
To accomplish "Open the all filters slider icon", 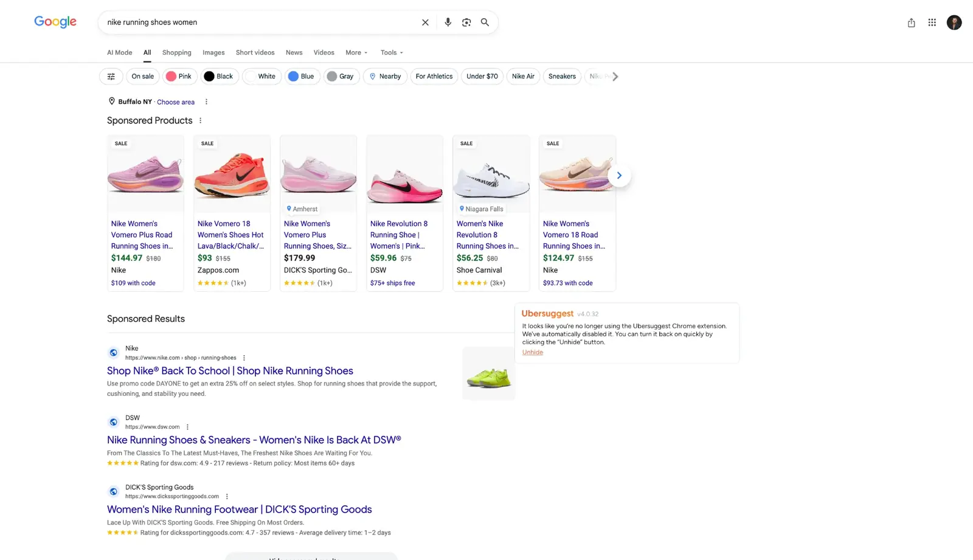I will pyautogui.click(x=111, y=77).
